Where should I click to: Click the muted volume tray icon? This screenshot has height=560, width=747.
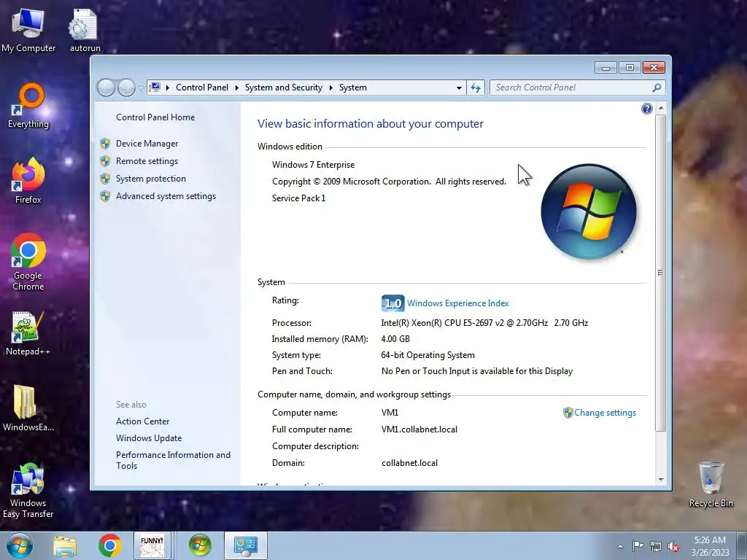673,546
